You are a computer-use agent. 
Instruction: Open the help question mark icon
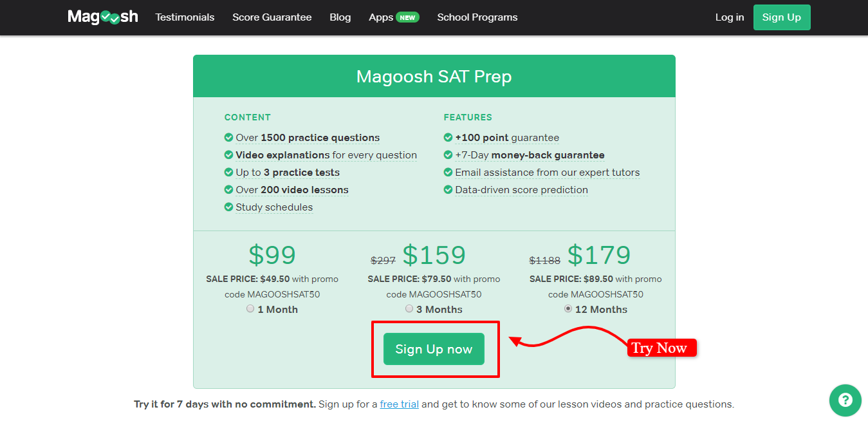coord(845,400)
